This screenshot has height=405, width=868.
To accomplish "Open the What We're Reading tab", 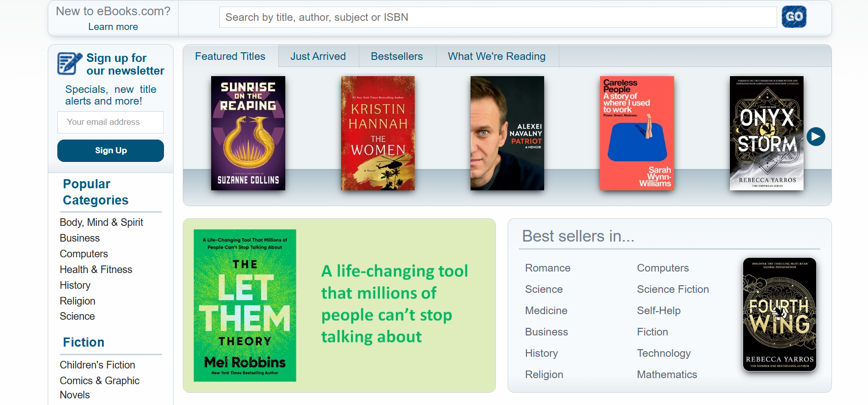I will coord(497,56).
